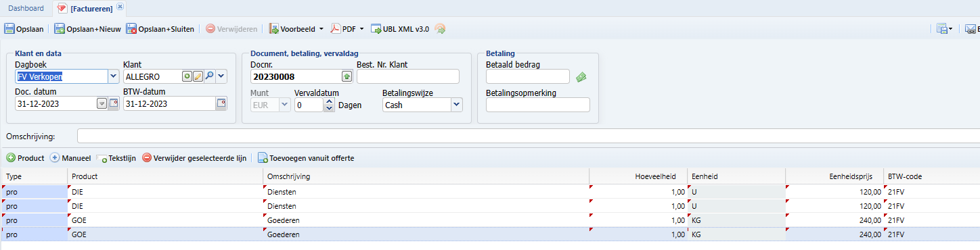Search customers with magnifier icon
The image size is (980, 250).
click(x=209, y=76)
